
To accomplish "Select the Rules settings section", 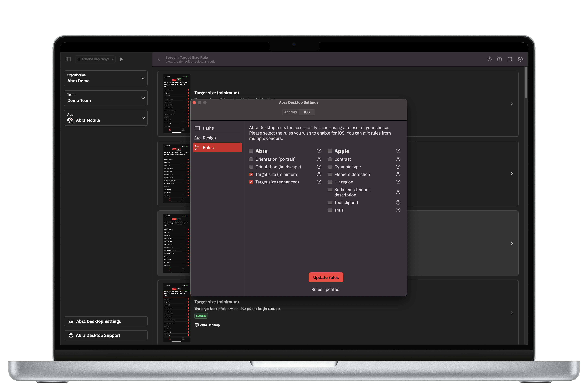I will pos(217,147).
